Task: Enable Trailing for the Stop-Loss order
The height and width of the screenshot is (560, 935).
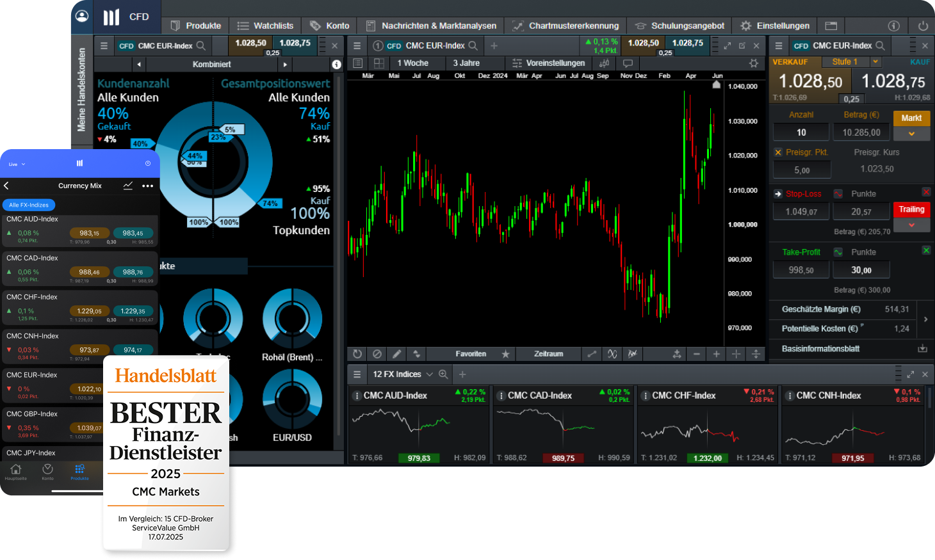Action: click(x=911, y=209)
